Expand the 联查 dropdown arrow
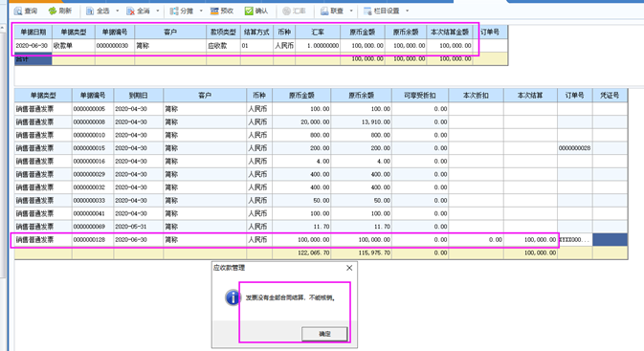Image resolution: width=644 pixels, height=351 pixels. tap(351, 11)
